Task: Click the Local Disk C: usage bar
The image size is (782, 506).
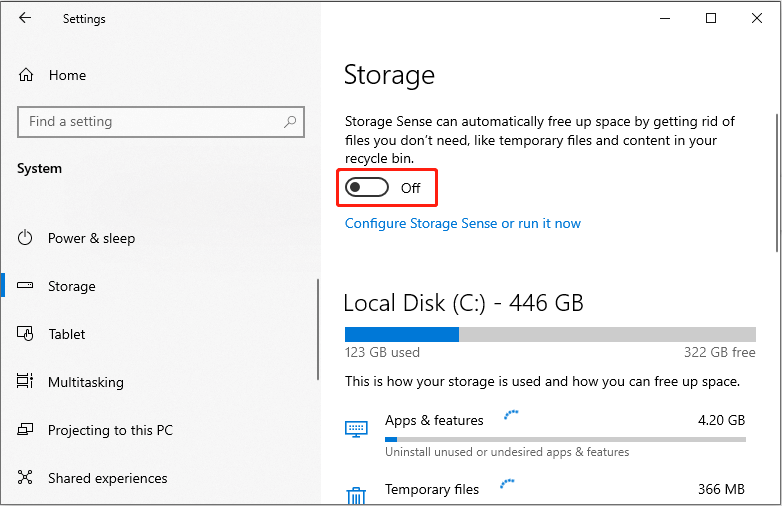Action: click(550, 334)
